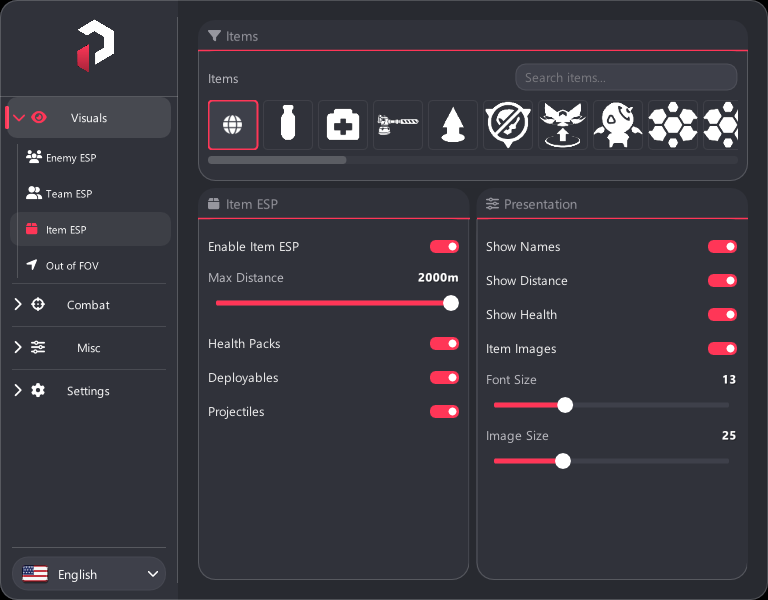This screenshot has height=600, width=768.
Task: Click the Settings menu label
Action: point(88,391)
